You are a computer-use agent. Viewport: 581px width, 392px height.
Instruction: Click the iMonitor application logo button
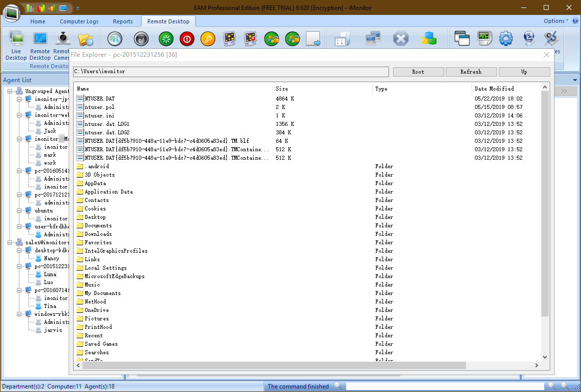[x=11, y=13]
